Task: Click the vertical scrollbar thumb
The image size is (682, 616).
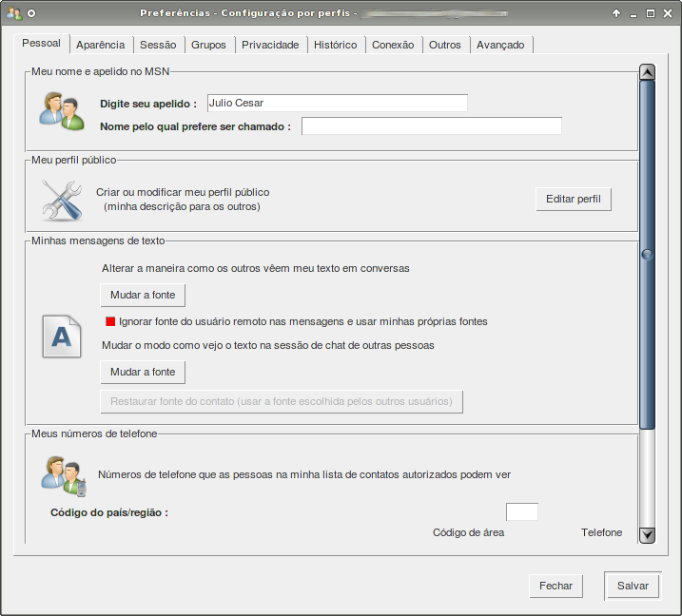Action: point(647,255)
